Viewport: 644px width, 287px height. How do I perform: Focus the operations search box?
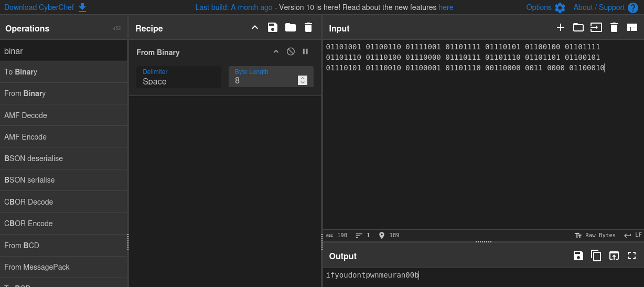click(x=63, y=51)
